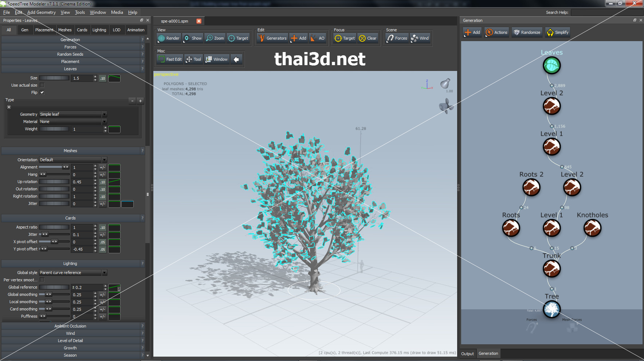Click the Randomize dice icon
This screenshot has width=644, height=361.
517,32
